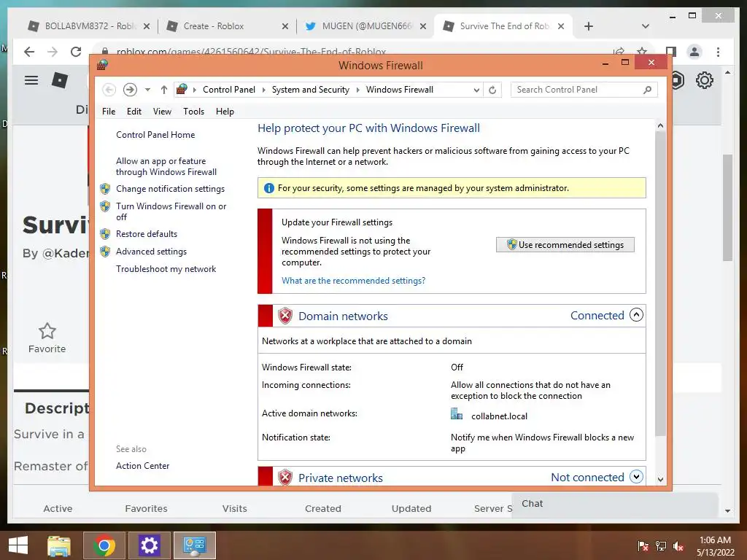Open the Help menu

[225, 112]
